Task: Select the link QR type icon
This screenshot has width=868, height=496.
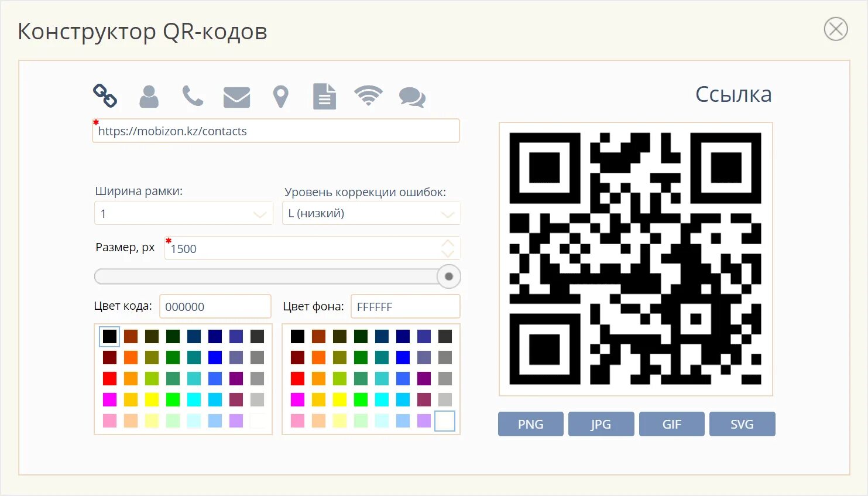Action: tap(105, 96)
